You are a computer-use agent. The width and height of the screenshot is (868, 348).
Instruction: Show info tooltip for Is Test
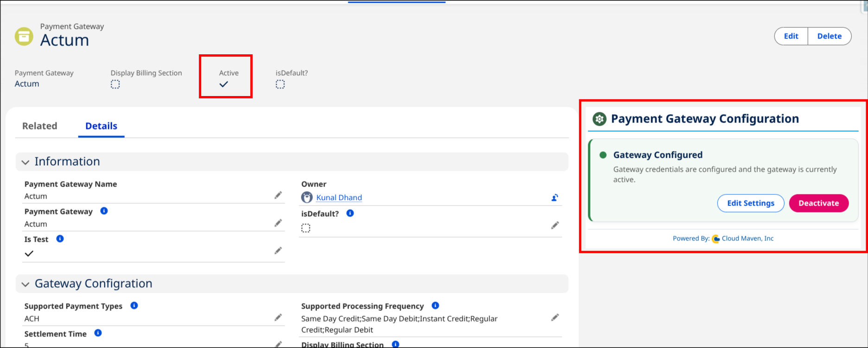(60, 238)
